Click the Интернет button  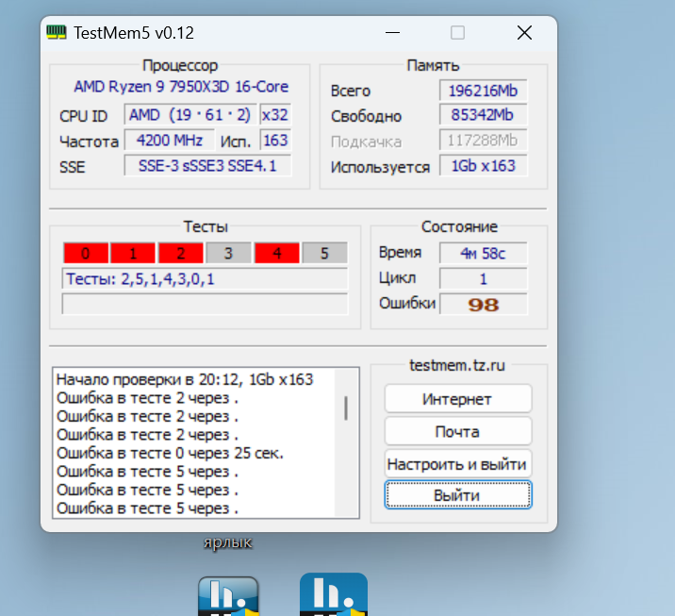tap(457, 398)
